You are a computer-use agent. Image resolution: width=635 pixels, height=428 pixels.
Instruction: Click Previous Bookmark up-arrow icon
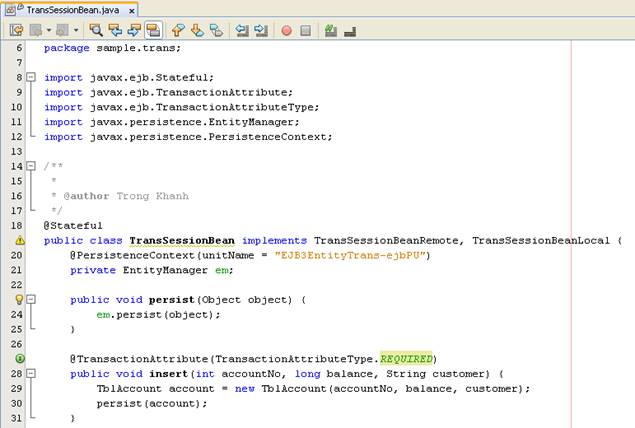pos(178,30)
